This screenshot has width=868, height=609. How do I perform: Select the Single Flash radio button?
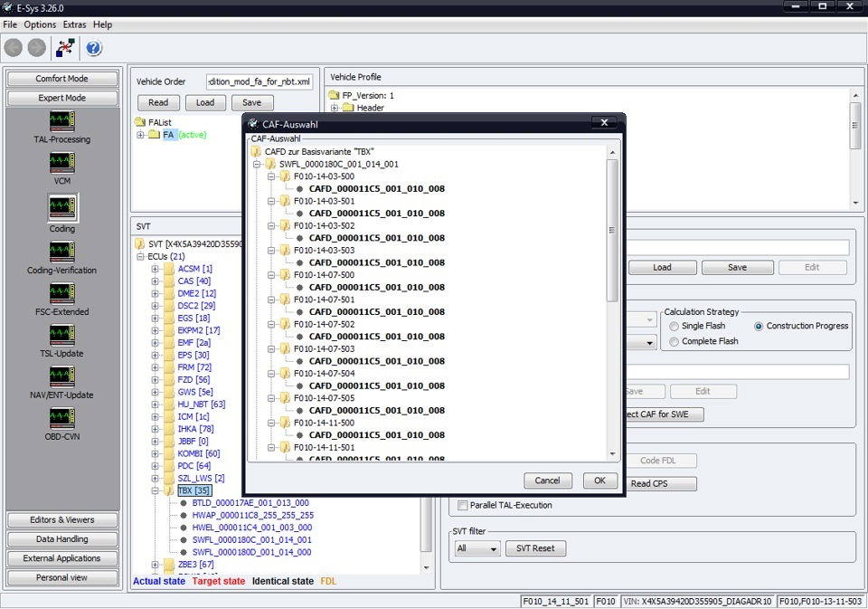coord(674,327)
